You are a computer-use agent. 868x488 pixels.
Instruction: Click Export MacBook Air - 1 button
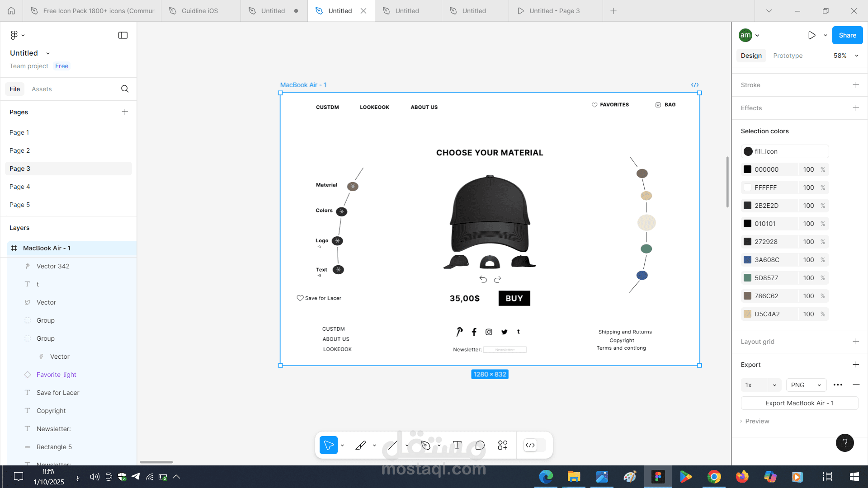pyautogui.click(x=799, y=403)
